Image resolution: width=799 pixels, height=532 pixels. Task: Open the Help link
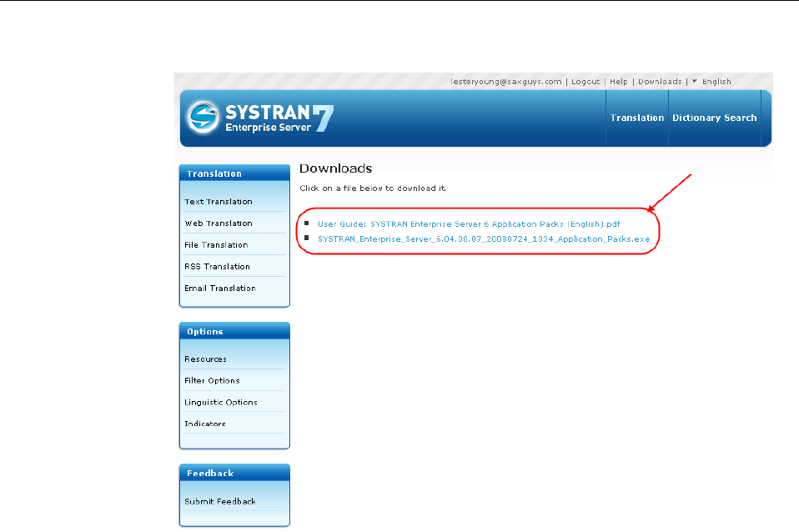click(x=619, y=82)
